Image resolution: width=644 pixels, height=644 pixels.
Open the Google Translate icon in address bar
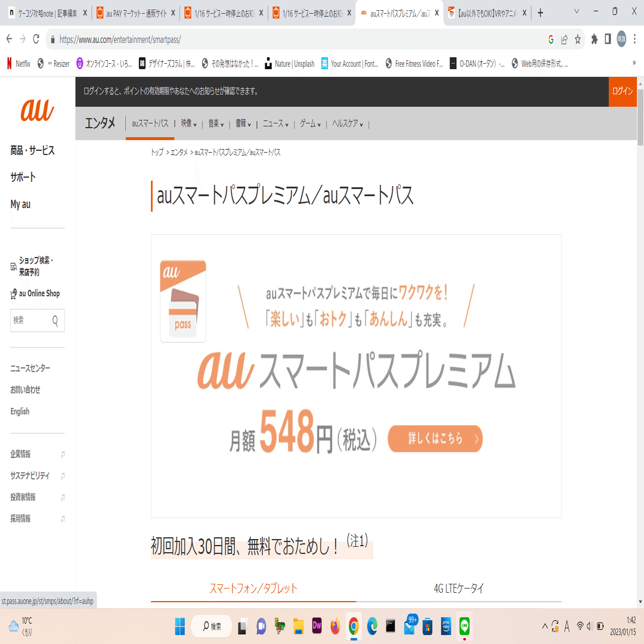pyautogui.click(x=551, y=39)
